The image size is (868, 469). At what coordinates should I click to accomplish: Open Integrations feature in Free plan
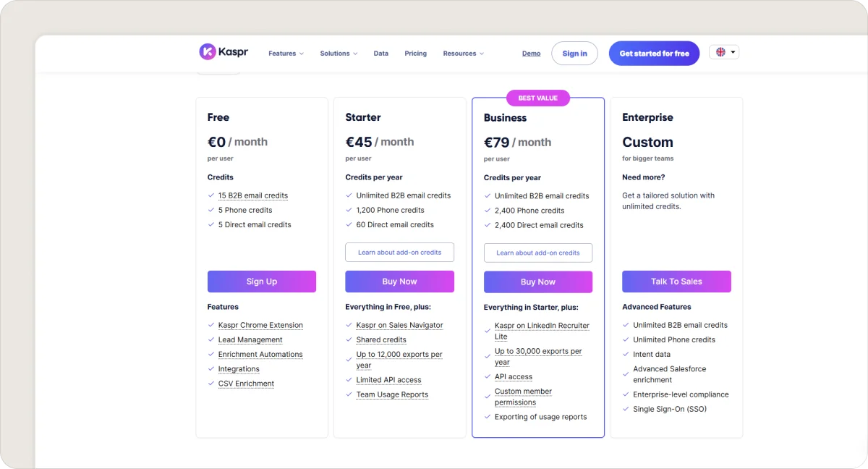pos(239,369)
